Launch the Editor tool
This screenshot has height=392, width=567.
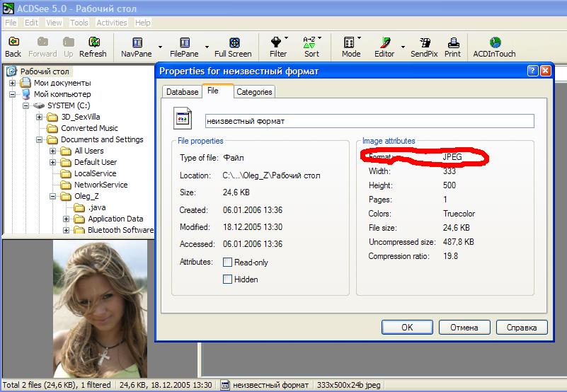pyautogui.click(x=384, y=47)
